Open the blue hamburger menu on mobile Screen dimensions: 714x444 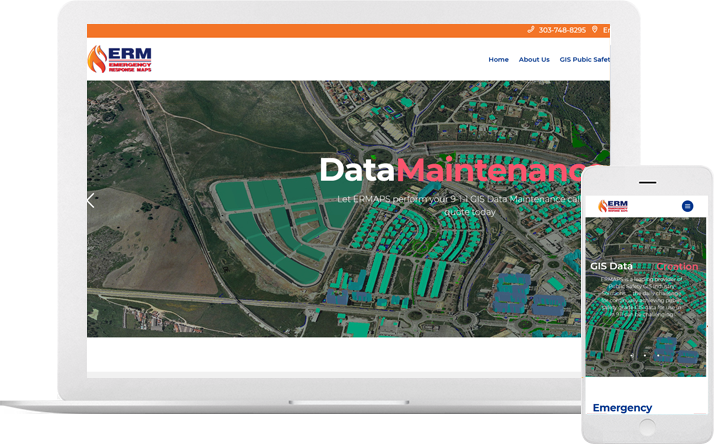687,206
